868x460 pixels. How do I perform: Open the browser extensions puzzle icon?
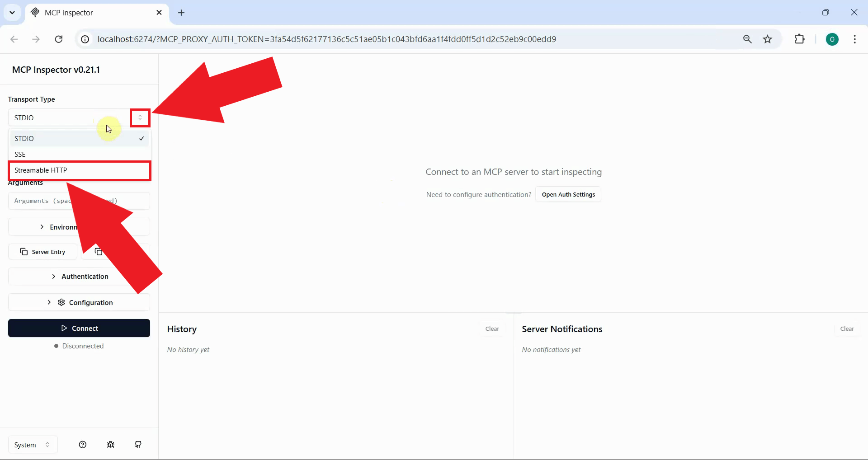(800, 39)
